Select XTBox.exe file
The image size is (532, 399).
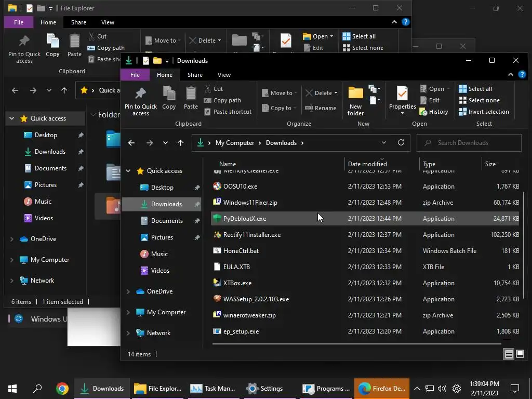pyautogui.click(x=365, y=283)
